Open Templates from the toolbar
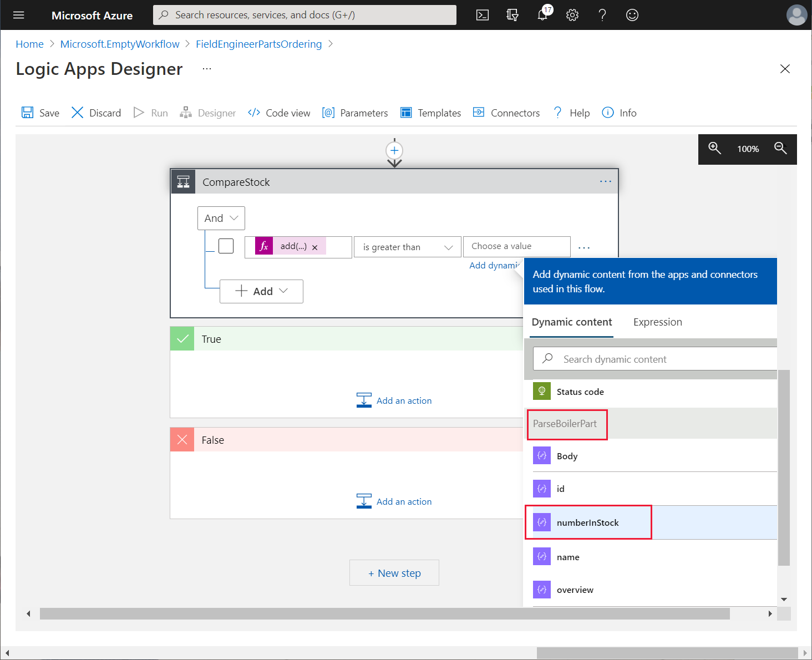 431,113
